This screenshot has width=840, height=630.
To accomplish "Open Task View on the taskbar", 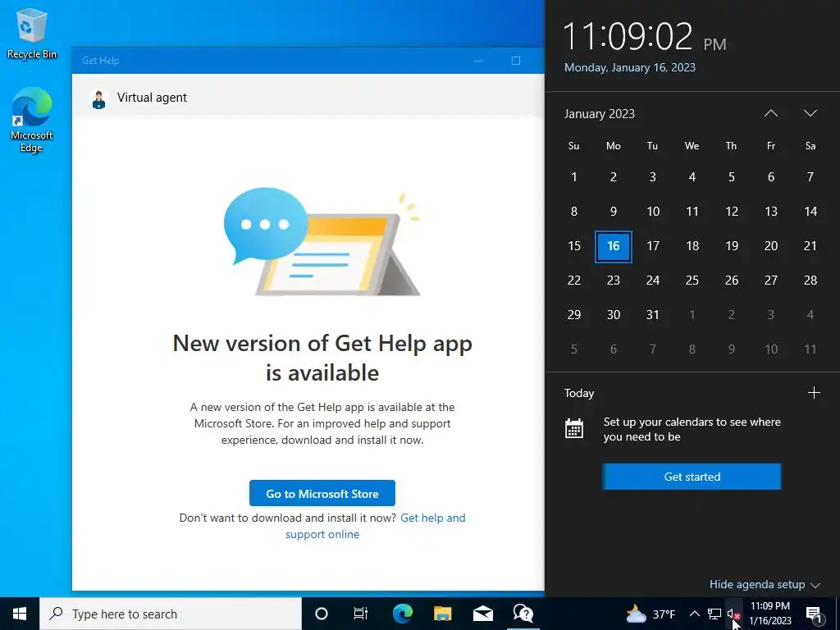I will coord(361,614).
